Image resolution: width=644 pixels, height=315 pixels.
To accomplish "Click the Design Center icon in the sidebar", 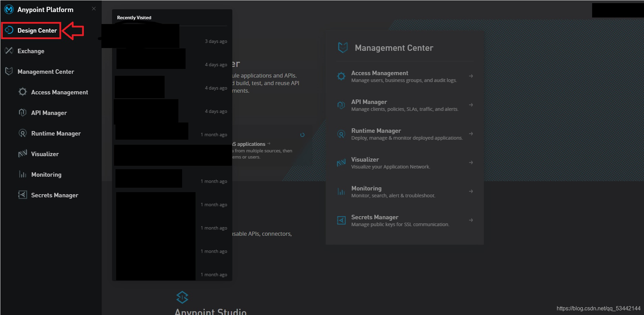I will (9, 30).
